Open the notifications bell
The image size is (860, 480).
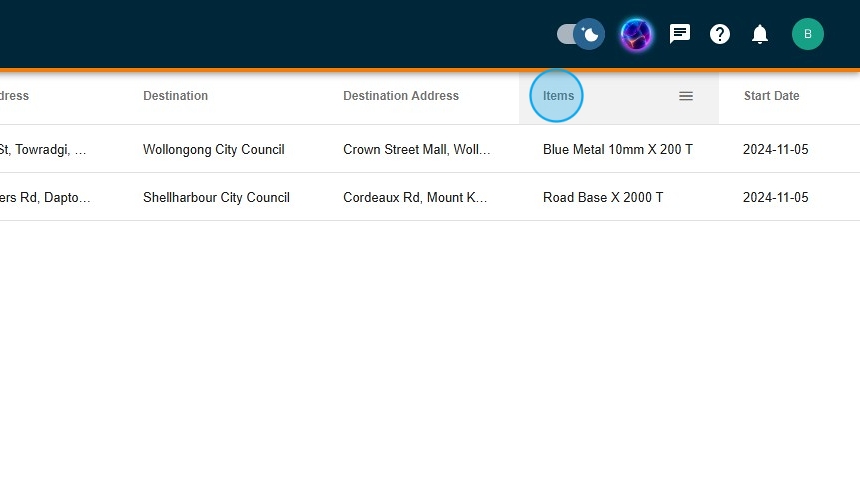760,35
